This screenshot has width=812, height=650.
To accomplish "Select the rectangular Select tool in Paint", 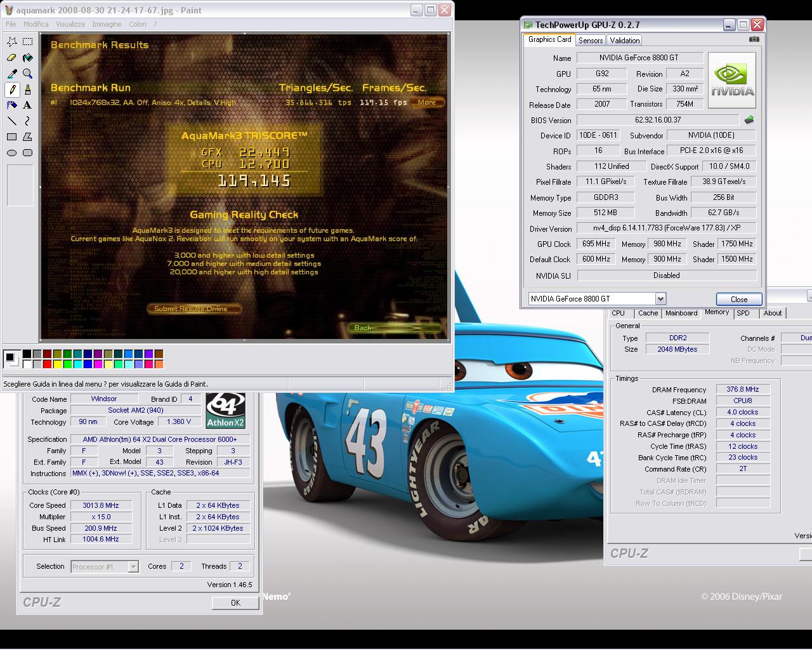I will click(x=28, y=42).
